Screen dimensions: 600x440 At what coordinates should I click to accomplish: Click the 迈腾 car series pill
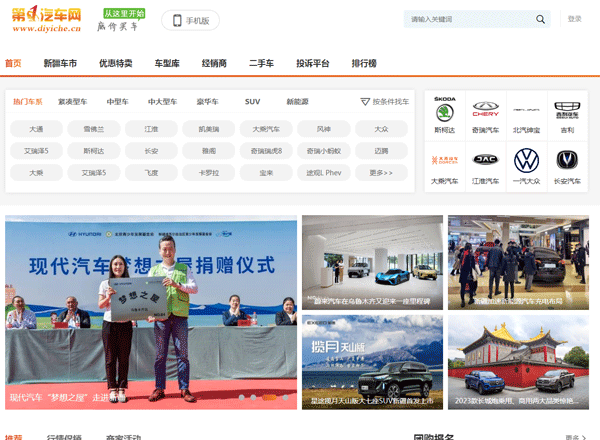(382, 151)
